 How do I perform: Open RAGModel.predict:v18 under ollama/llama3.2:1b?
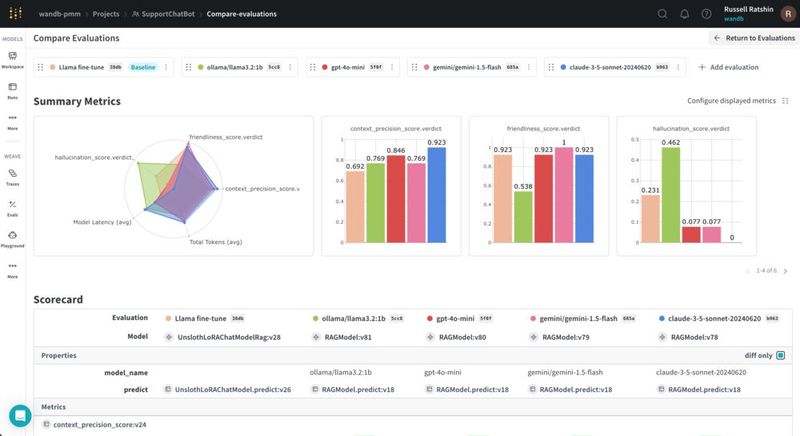click(358, 390)
